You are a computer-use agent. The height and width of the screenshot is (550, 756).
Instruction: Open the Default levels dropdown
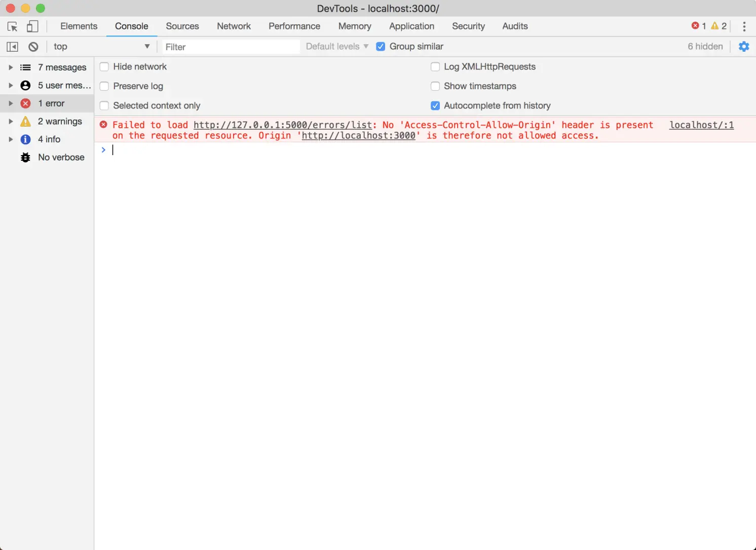(x=337, y=47)
